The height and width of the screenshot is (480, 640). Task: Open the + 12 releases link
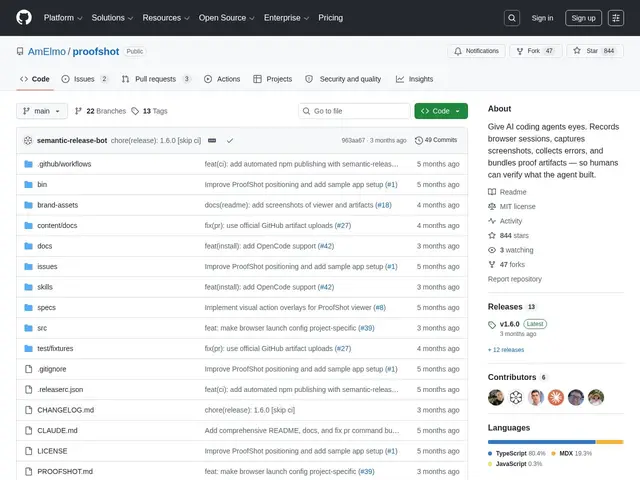point(506,350)
